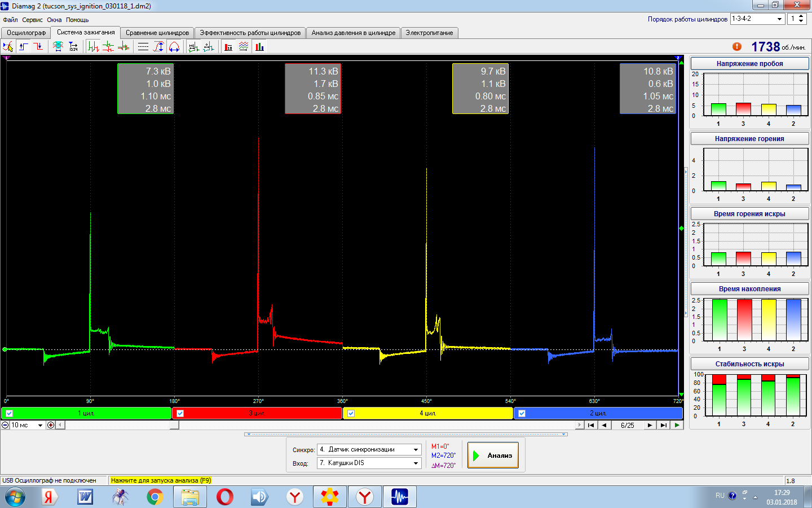This screenshot has width=812, height=508.
Task: Toggle cylinder 4 checkbox
Action: tap(351, 413)
